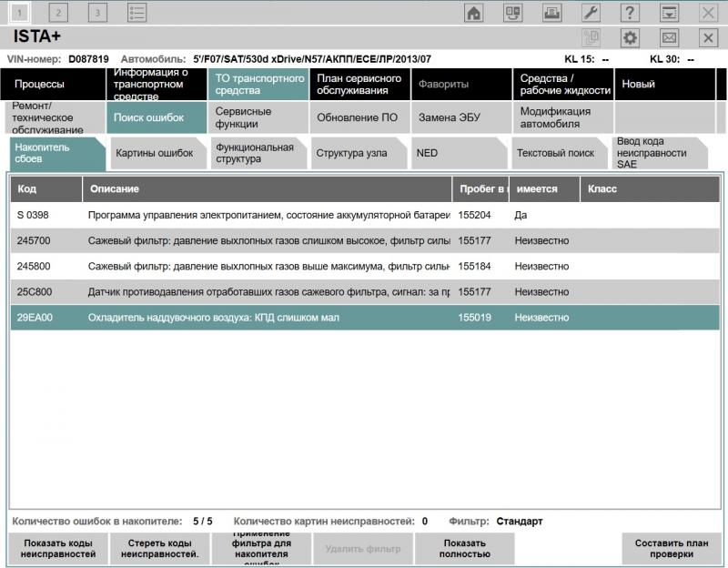This screenshot has height=568, width=728.
Task: Select the Поиск ошибок submenu
Action: tap(157, 117)
